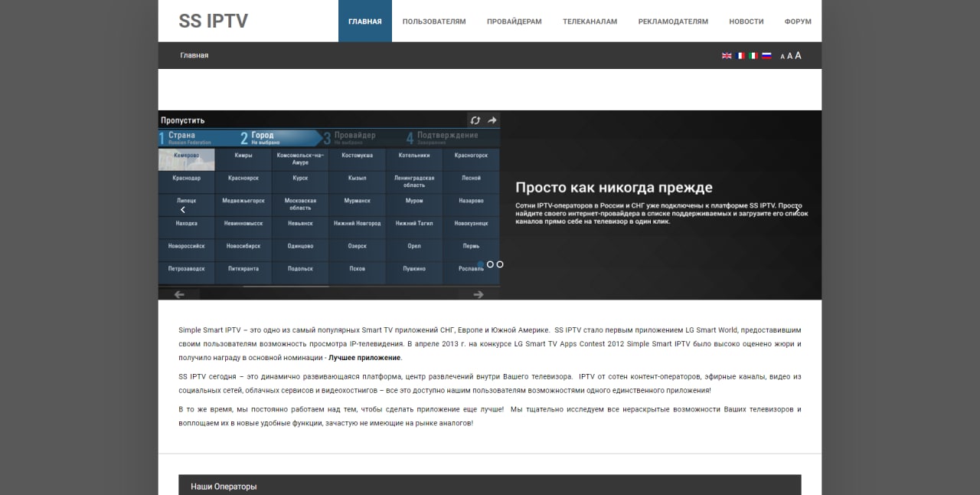Choose the Italian flag language icon

tap(753, 56)
